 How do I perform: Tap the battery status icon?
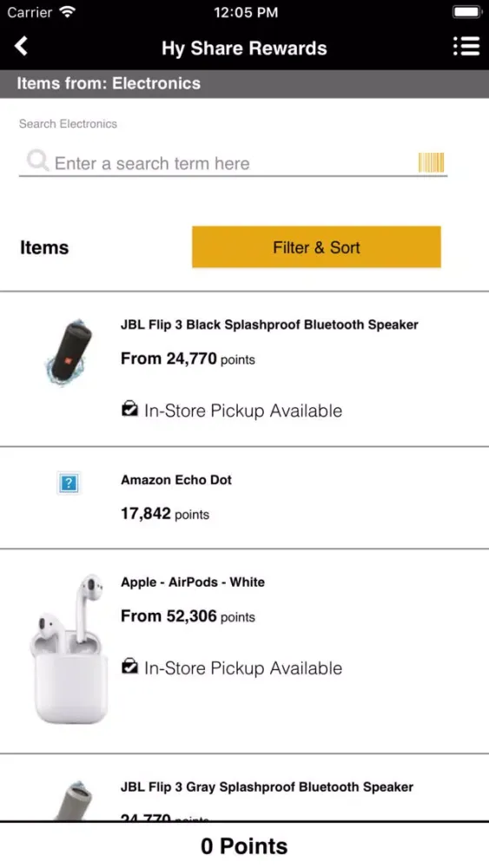(x=466, y=12)
